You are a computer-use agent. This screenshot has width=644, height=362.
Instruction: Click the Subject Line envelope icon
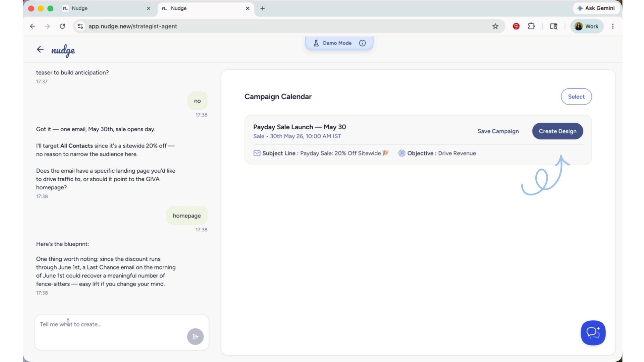click(x=257, y=153)
